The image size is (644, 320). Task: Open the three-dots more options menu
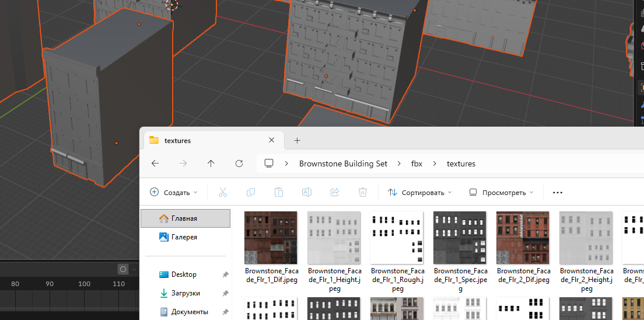(x=557, y=192)
